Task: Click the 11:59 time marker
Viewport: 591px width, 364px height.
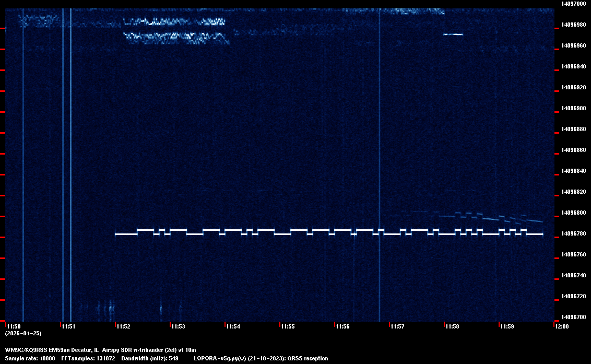Action: click(x=507, y=326)
